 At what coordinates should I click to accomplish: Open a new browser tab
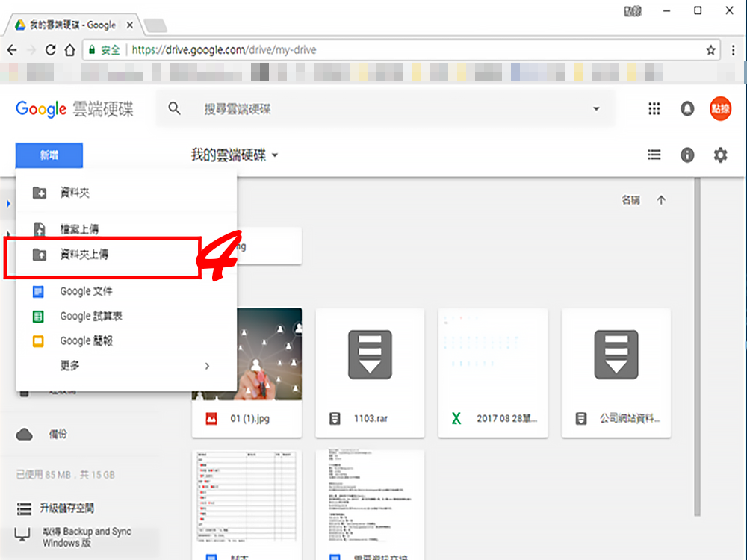(x=155, y=25)
